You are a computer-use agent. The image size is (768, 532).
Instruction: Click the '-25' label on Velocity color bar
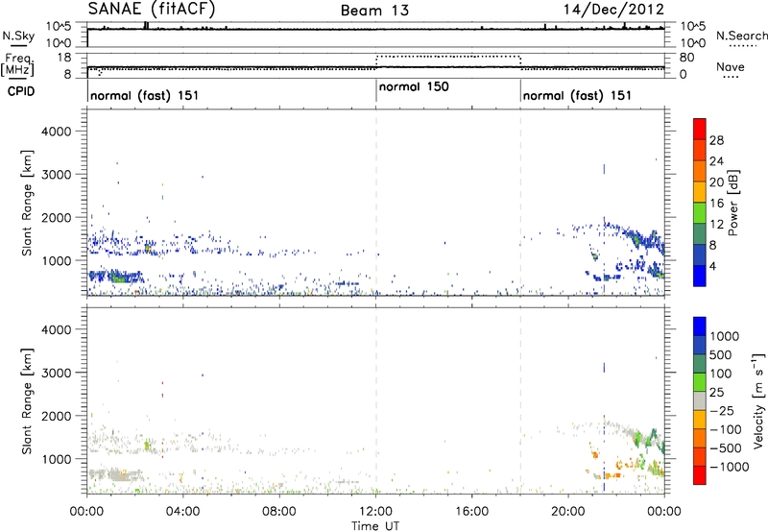coord(721,411)
